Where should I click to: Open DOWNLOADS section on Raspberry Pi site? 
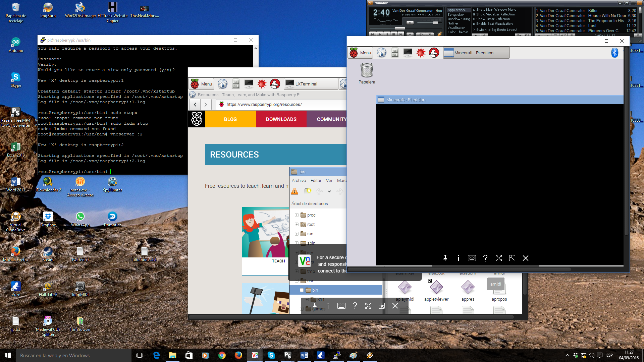click(281, 119)
